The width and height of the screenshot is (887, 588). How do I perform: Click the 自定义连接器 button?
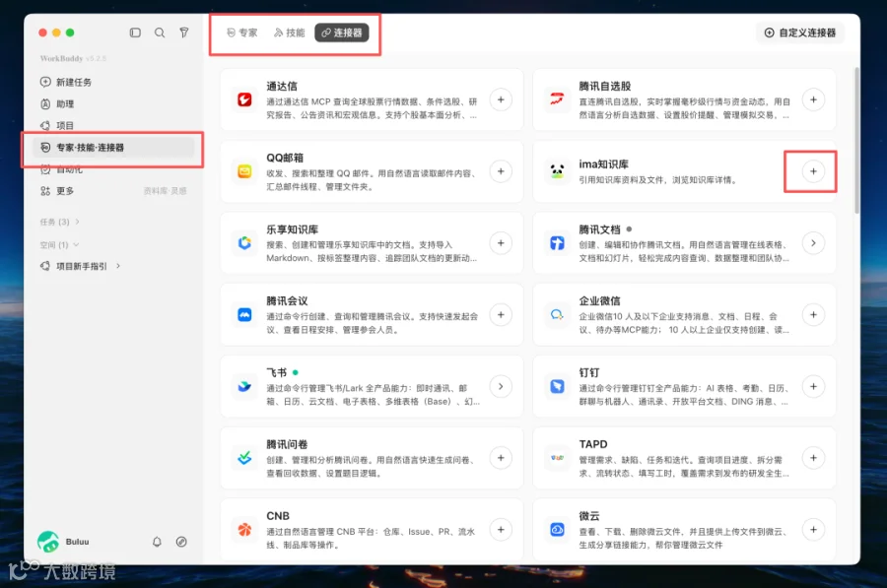(800, 33)
